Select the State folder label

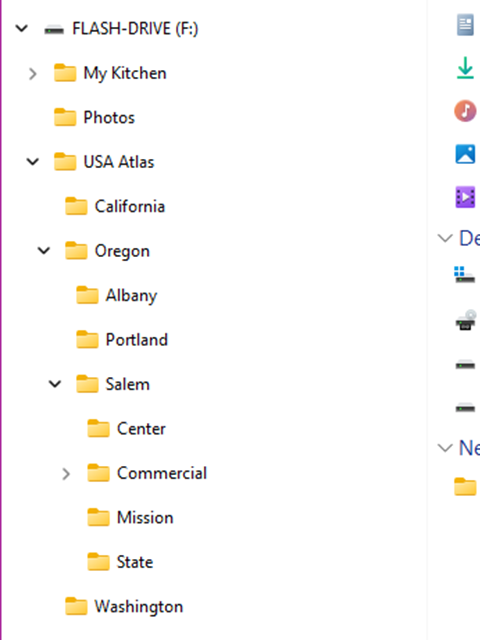(x=135, y=562)
